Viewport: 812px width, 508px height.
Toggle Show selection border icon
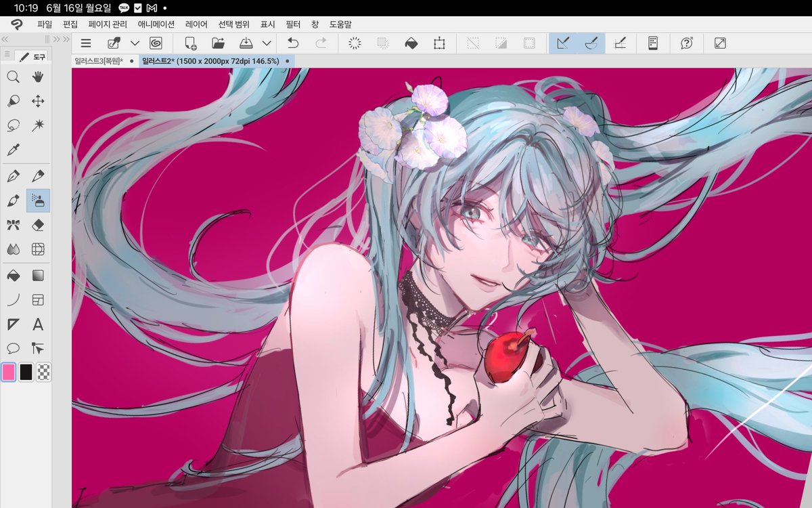pyautogui.click(x=529, y=43)
